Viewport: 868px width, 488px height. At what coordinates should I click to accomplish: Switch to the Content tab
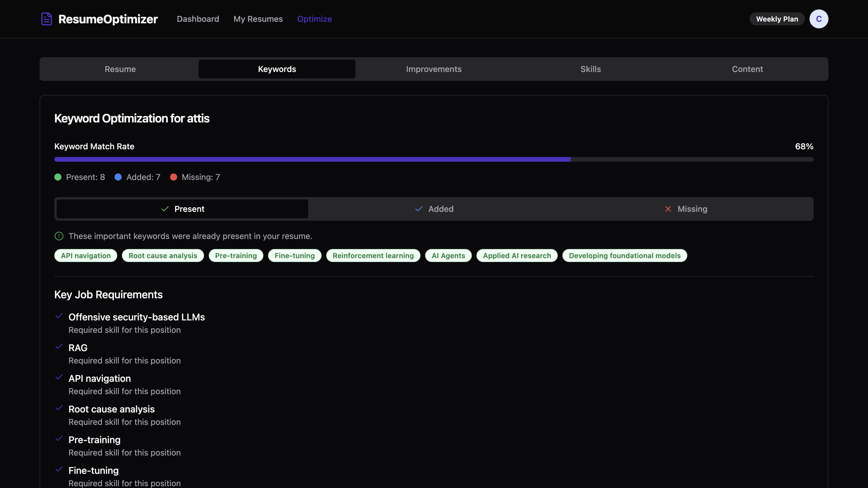(747, 69)
